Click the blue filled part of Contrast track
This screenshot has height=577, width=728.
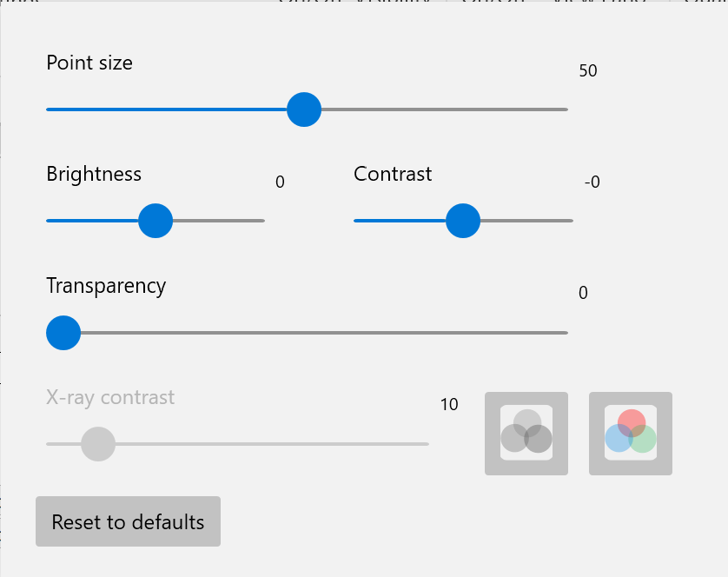click(398, 221)
